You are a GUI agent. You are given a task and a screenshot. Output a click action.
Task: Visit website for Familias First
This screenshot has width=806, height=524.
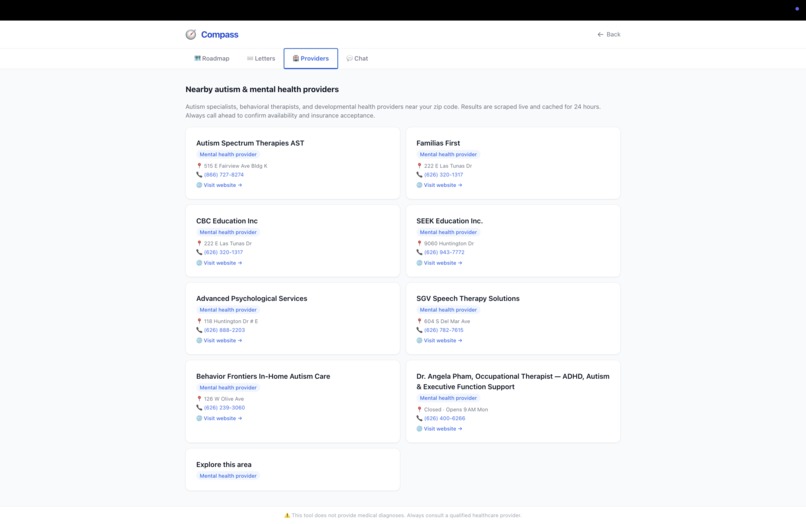(443, 185)
